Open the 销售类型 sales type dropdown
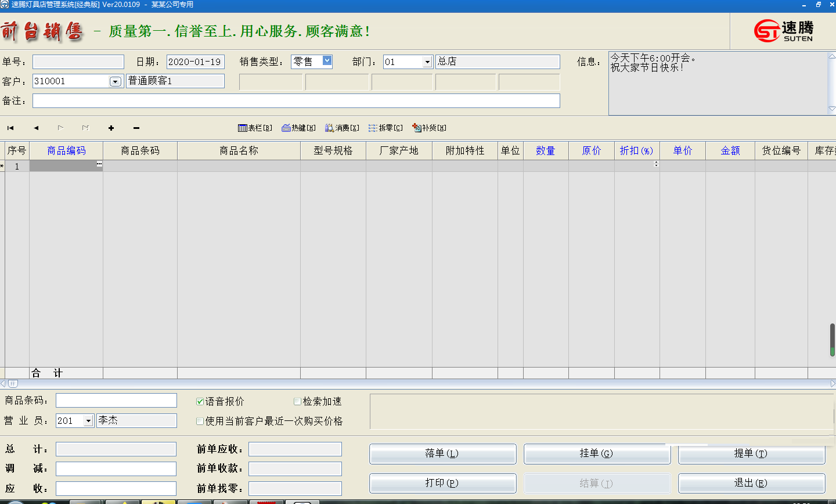Screen dimensions: 836x504 point(326,62)
